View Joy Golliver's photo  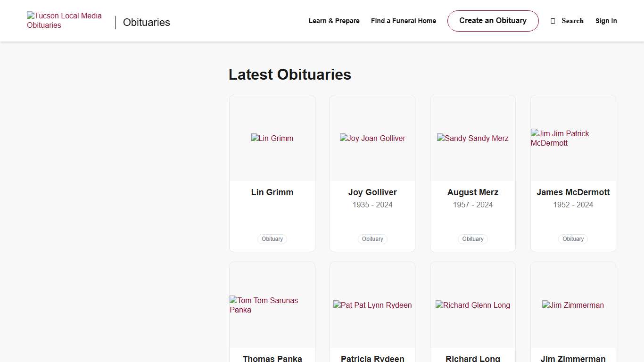coord(372,138)
